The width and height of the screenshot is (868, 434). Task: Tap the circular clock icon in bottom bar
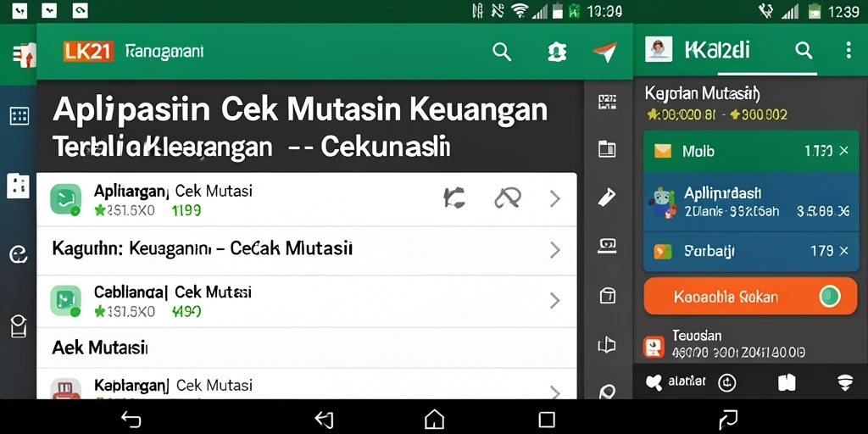[726, 382]
